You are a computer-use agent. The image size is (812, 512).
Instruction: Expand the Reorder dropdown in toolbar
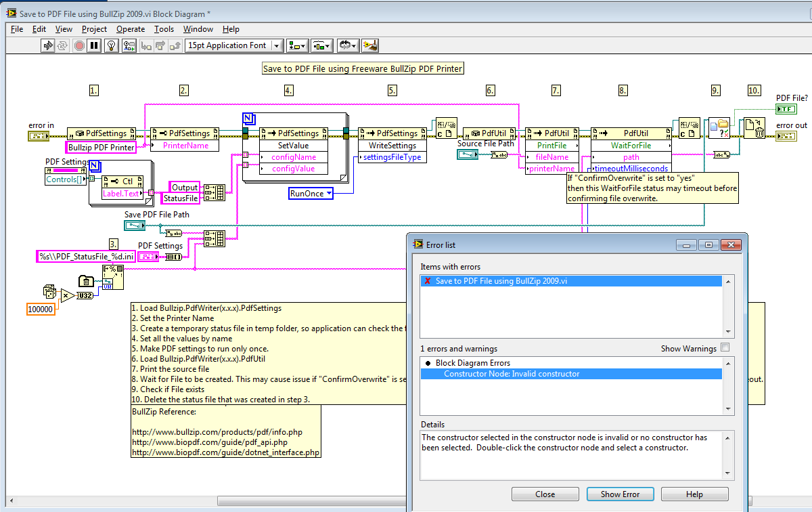[348, 45]
